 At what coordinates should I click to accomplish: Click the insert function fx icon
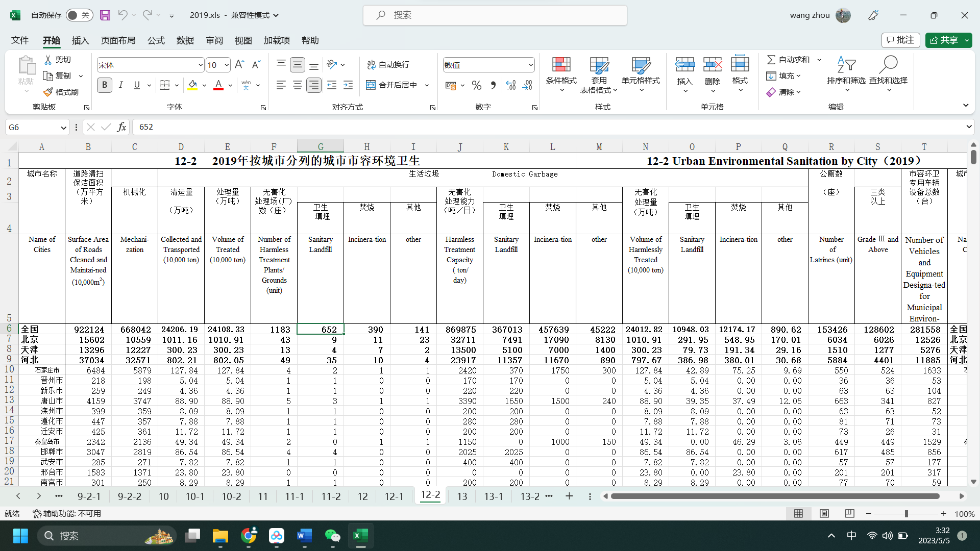[121, 127]
